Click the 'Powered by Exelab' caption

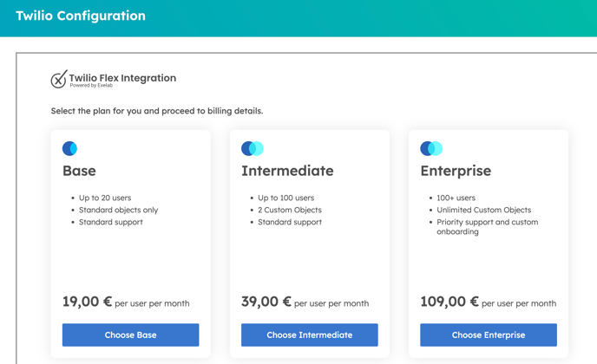[x=91, y=86]
